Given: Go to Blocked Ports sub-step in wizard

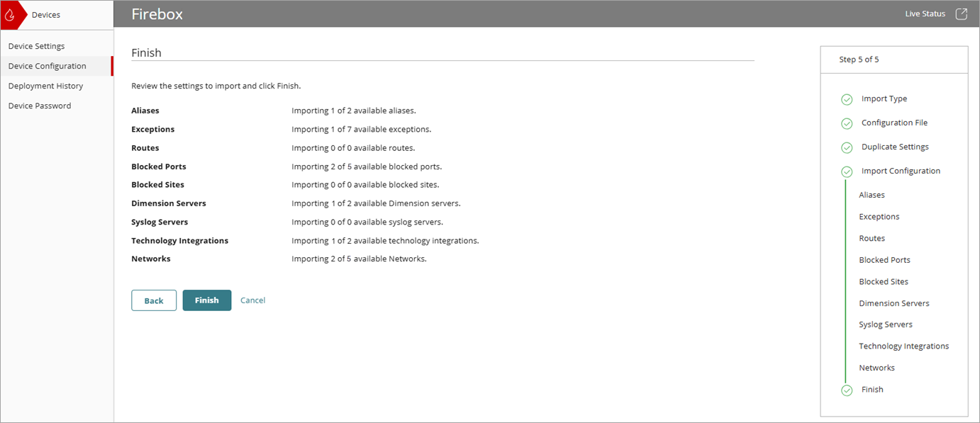Looking at the screenshot, I should coord(884,260).
